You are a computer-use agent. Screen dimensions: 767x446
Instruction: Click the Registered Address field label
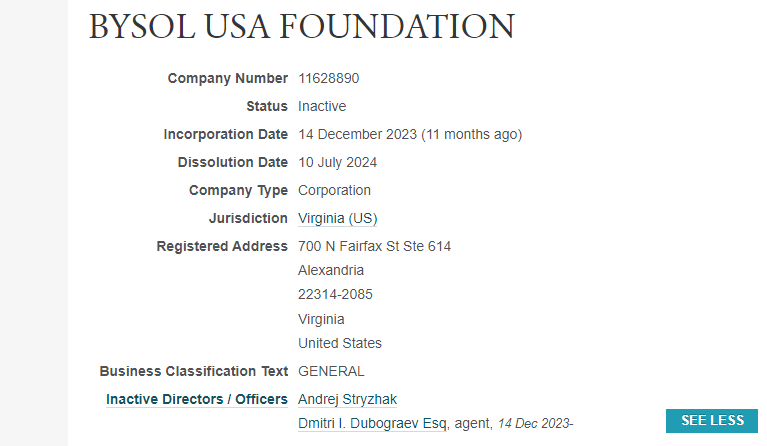click(x=222, y=246)
